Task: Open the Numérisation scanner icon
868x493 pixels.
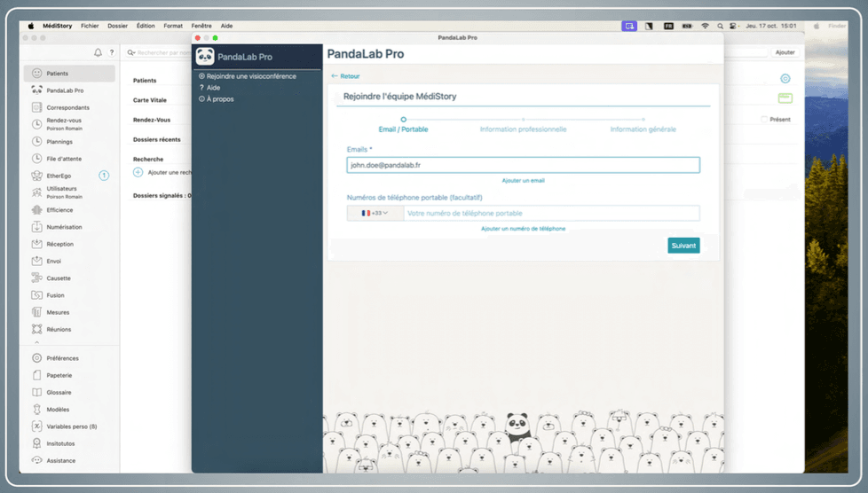Action: 36,227
